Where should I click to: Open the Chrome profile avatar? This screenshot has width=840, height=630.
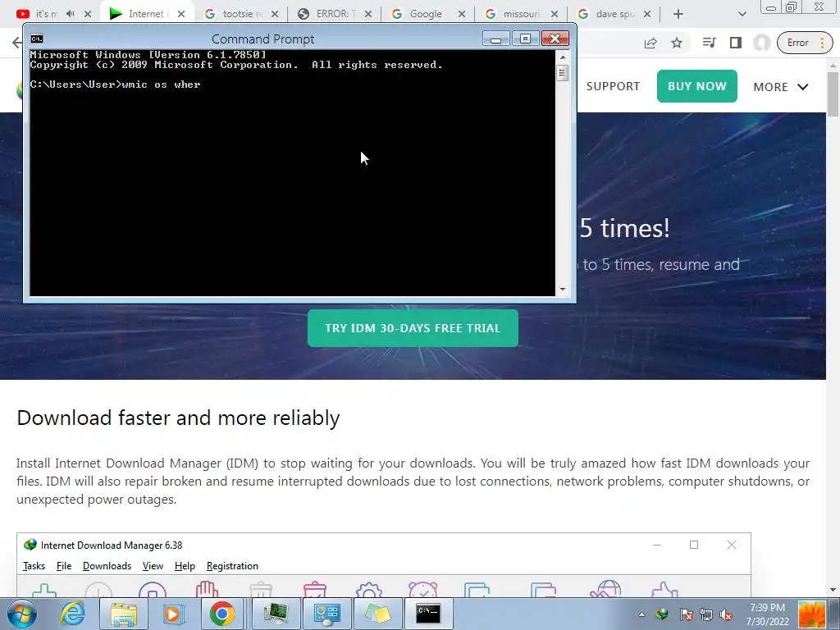tap(761, 43)
